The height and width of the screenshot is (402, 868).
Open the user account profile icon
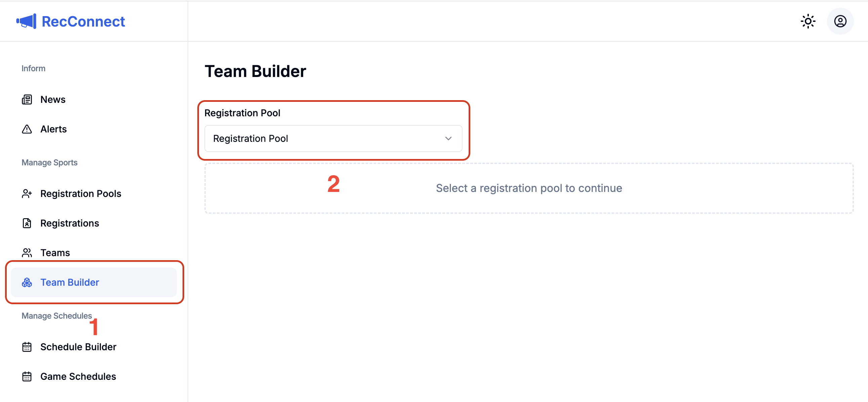point(840,22)
